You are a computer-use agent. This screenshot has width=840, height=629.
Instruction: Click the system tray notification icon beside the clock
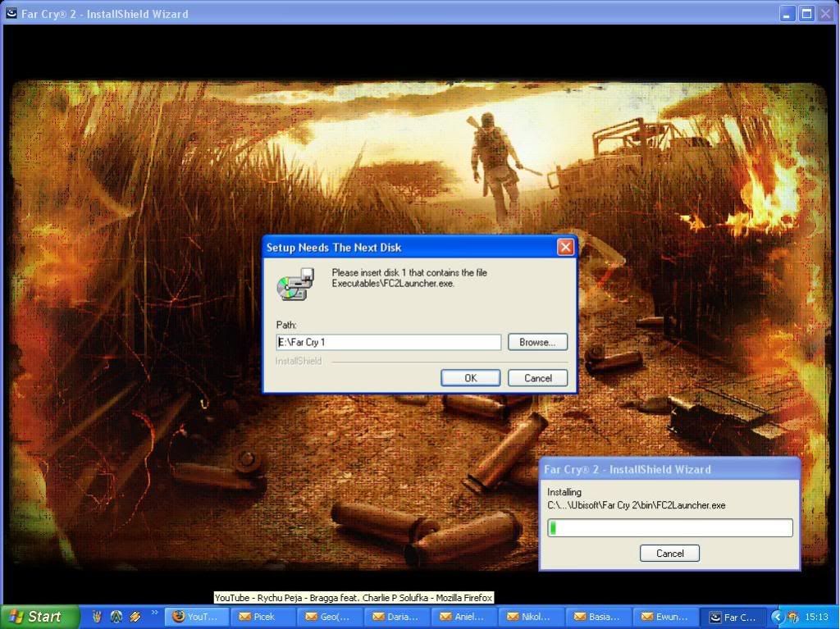click(x=793, y=618)
